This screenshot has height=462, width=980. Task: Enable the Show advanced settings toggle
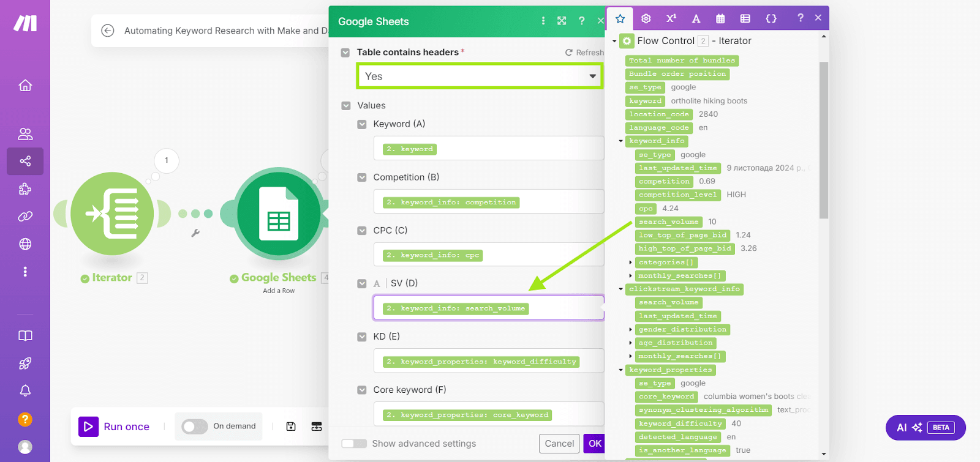pos(354,444)
